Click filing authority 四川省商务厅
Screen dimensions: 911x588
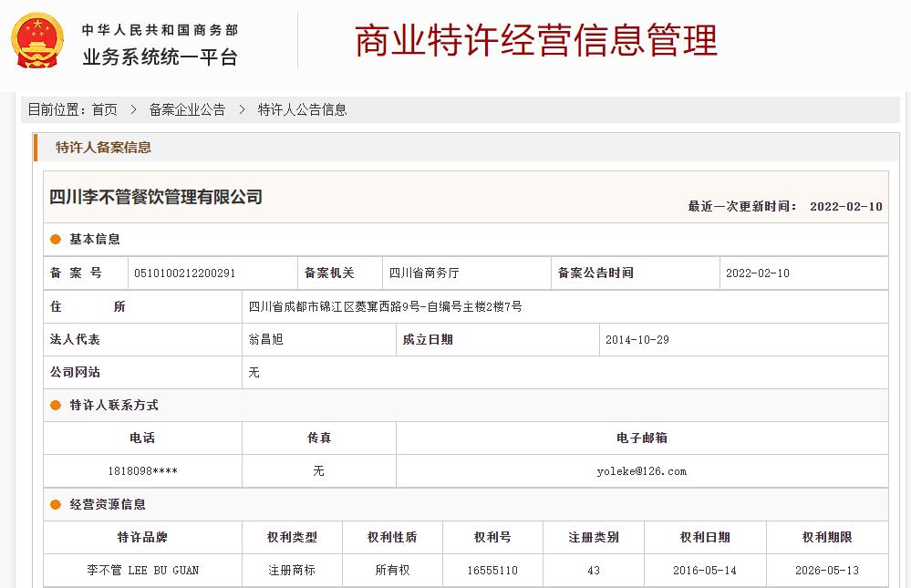424,273
